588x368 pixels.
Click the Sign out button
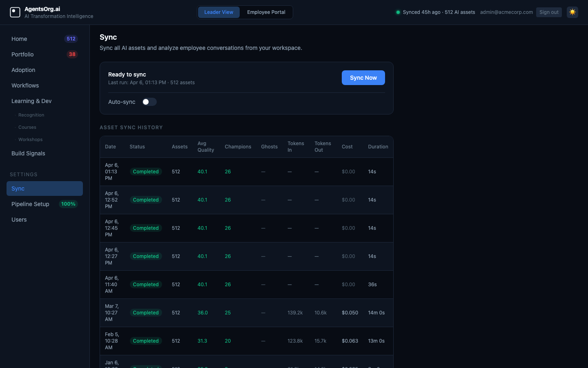pyautogui.click(x=549, y=12)
